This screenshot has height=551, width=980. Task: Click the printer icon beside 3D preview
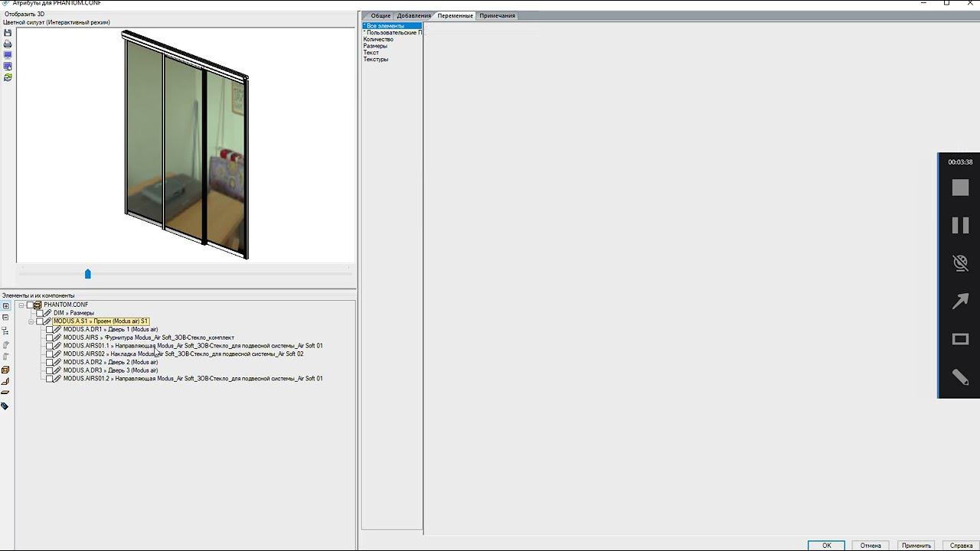(x=8, y=44)
